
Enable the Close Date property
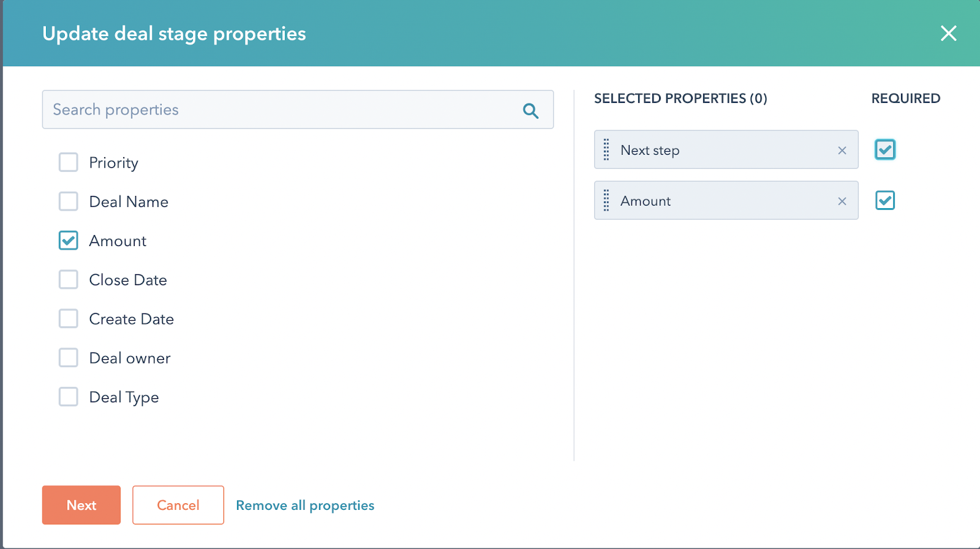[x=69, y=280]
